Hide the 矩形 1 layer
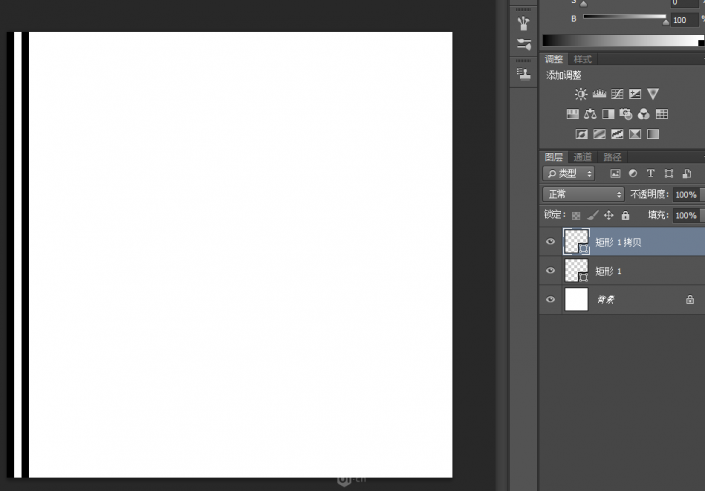The image size is (705, 491). click(550, 271)
